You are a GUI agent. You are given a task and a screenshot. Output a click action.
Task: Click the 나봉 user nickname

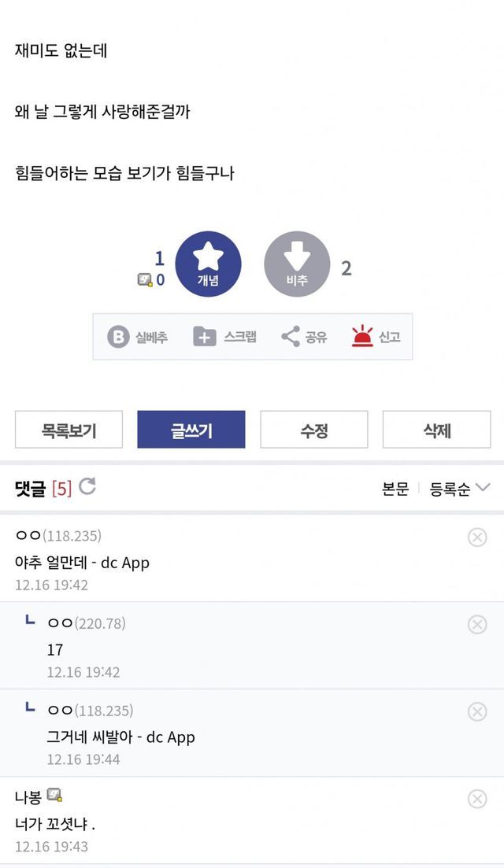coord(28,796)
